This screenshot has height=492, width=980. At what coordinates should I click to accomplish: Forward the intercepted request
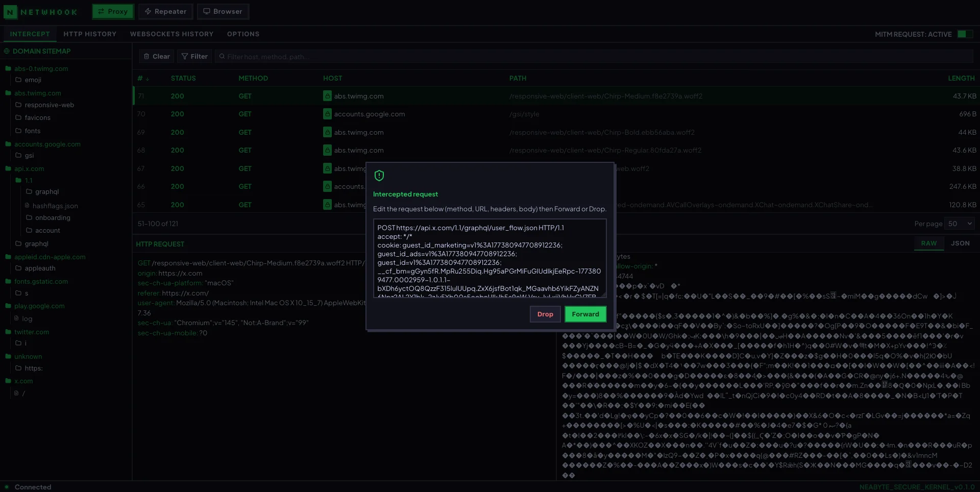[x=585, y=314]
